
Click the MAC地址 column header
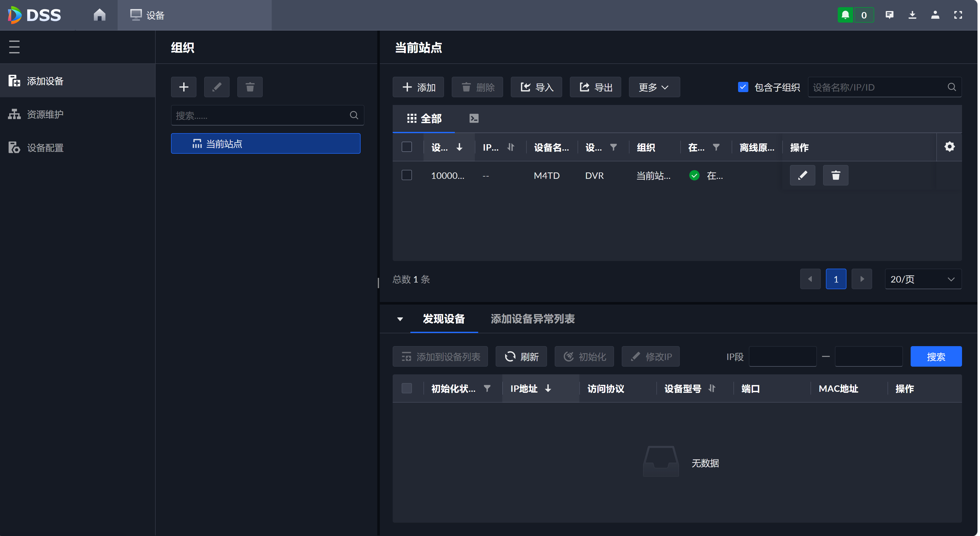click(838, 388)
